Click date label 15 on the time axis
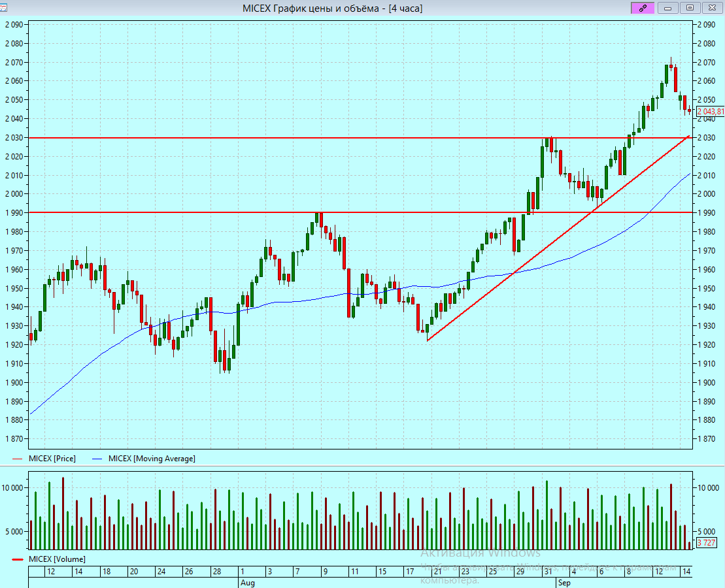Viewport: 725px width, 588px height. [382, 572]
